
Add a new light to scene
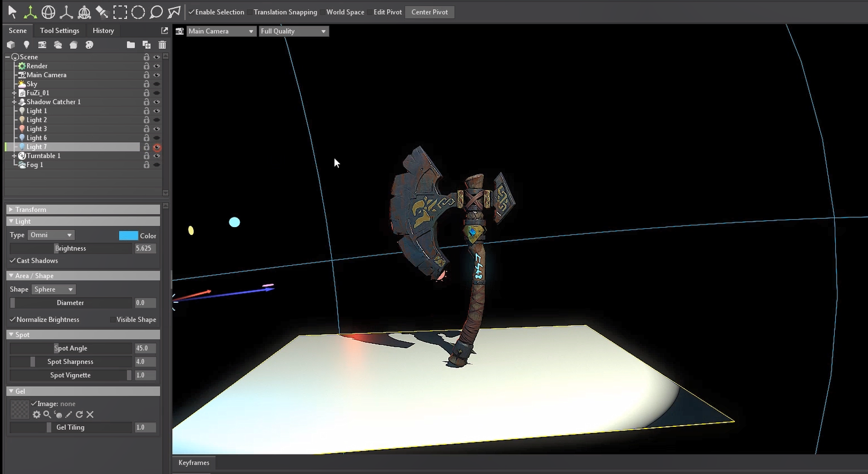coord(26,45)
